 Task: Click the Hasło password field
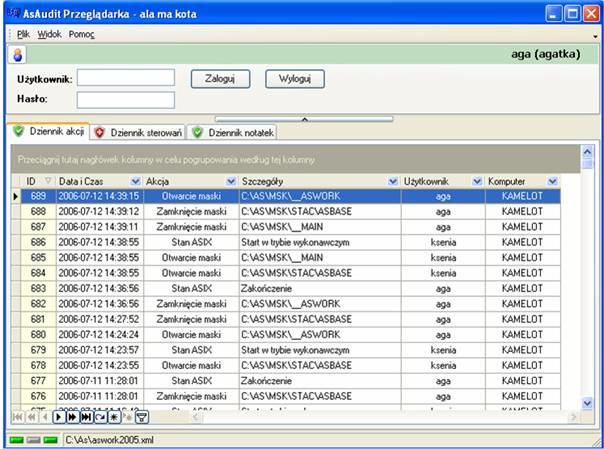click(x=126, y=100)
